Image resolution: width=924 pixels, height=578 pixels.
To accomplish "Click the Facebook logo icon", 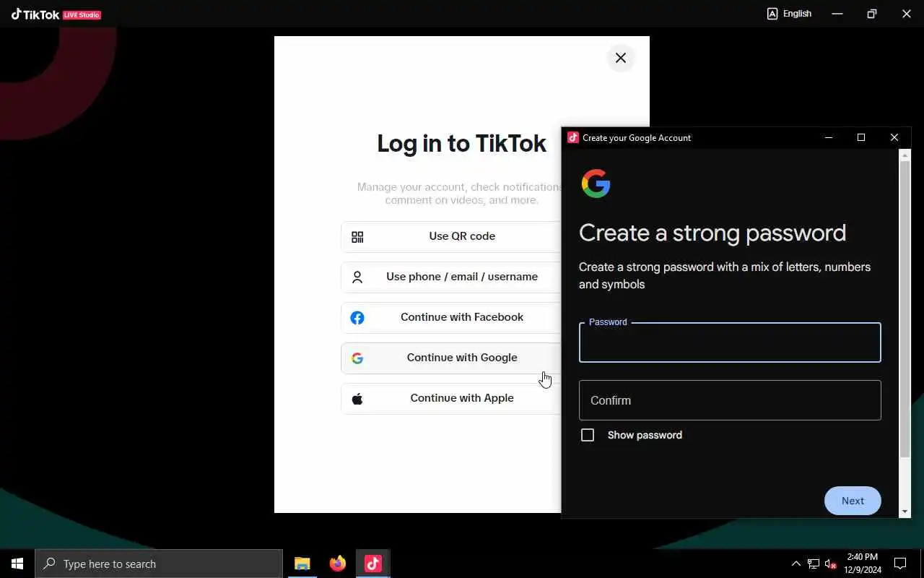I will pyautogui.click(x=357, y=318).
